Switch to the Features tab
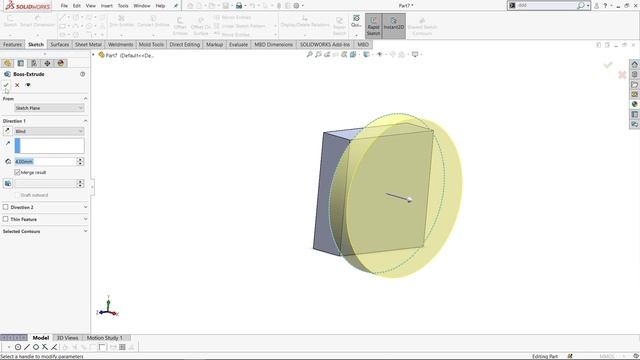 click(12, 44)
